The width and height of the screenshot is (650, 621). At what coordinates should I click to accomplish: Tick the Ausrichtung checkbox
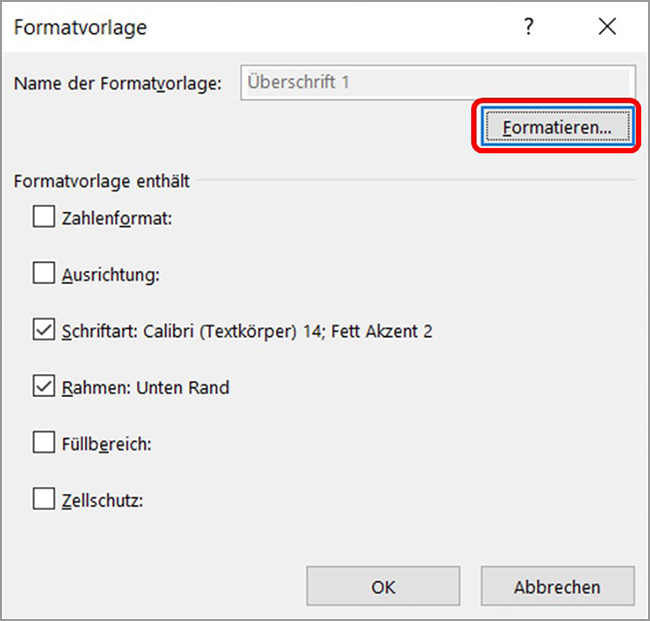click(x=44, y=273)
